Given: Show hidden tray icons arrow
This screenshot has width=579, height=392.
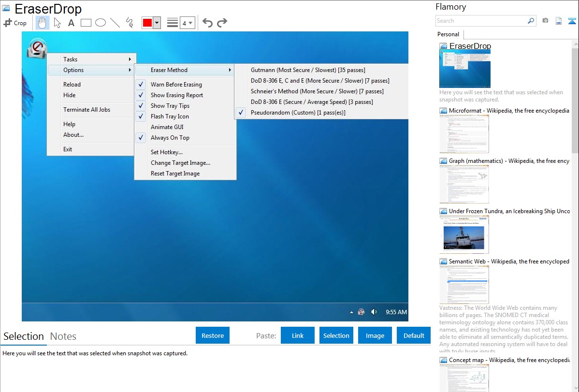Looking at the screenshot, I should 351,312.
